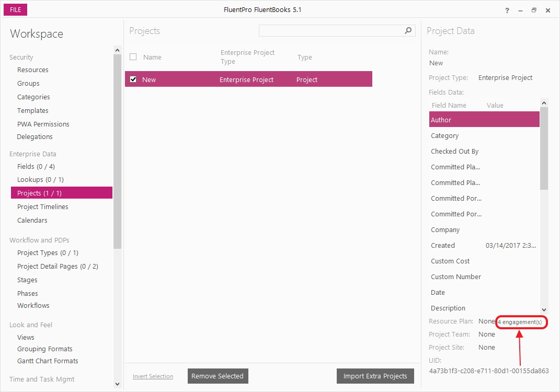Select the New project name cell

pos(149,79)
